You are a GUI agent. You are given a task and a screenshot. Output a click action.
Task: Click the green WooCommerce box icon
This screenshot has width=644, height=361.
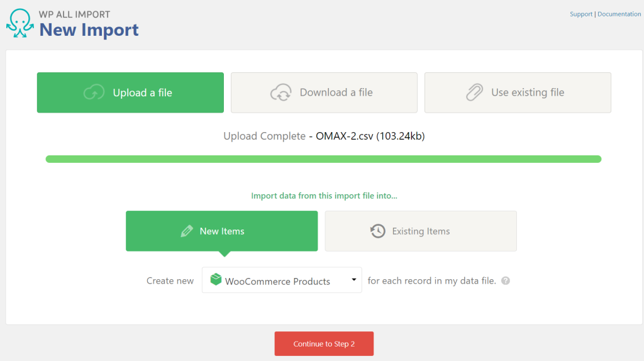pos(216,279)
